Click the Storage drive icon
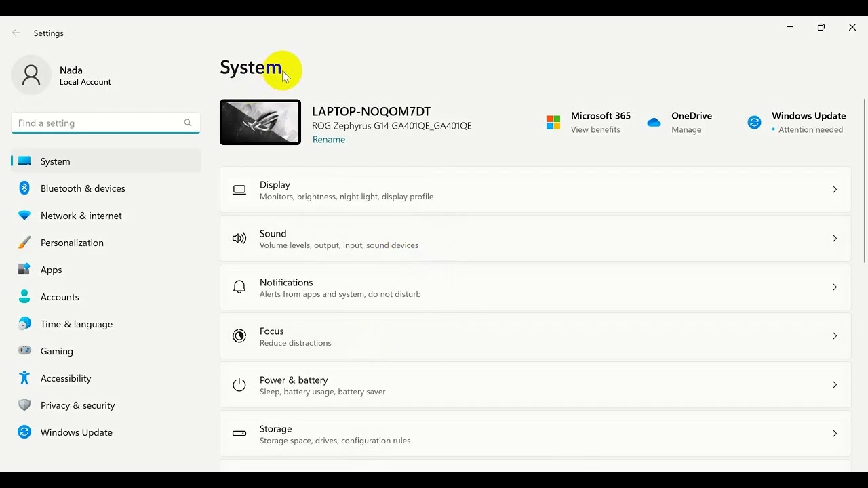868x488 pixels. [x=239, y=434]
